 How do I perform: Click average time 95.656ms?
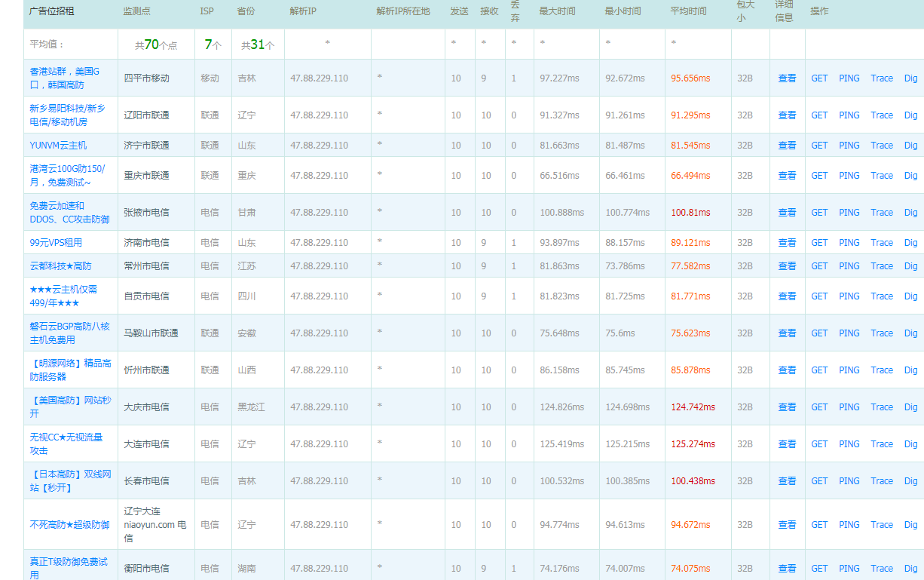(691, 78)
